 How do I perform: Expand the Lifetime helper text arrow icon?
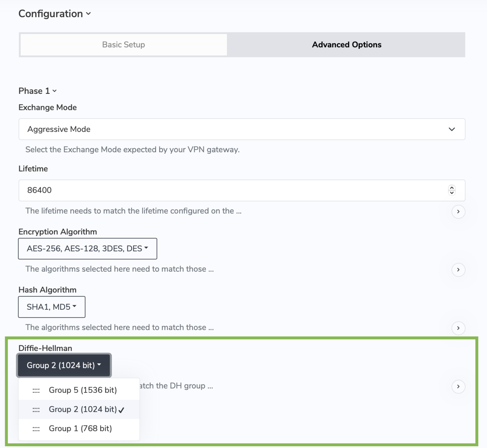point(458,211)
